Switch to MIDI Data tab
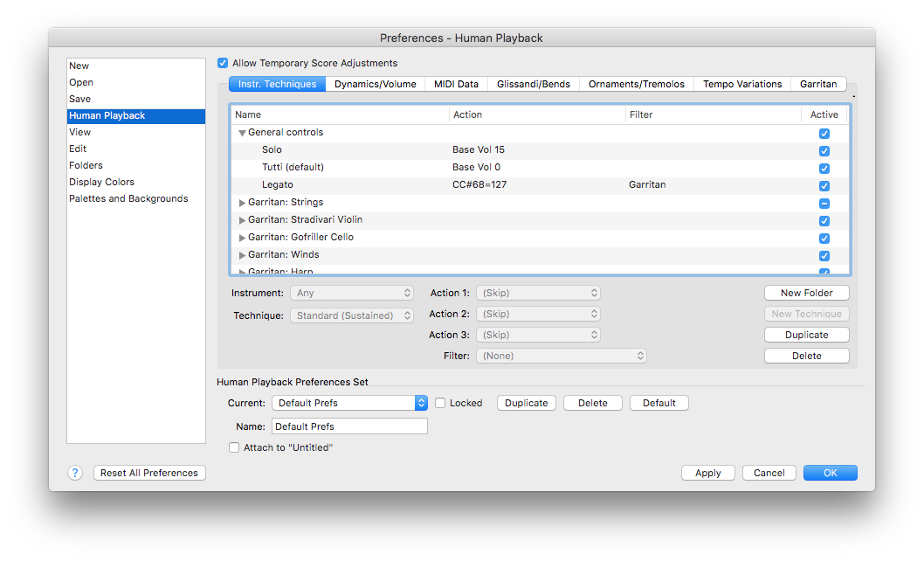 click(456, 84)
